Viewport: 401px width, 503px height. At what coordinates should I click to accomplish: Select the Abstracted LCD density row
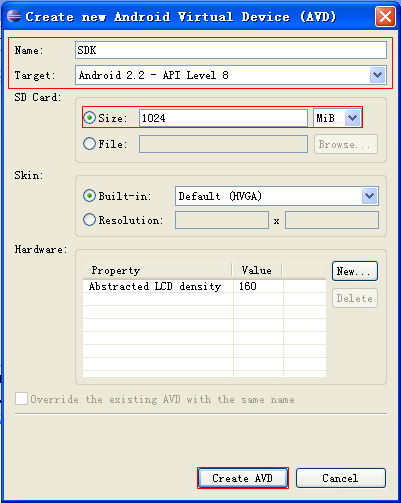[204, 286]
